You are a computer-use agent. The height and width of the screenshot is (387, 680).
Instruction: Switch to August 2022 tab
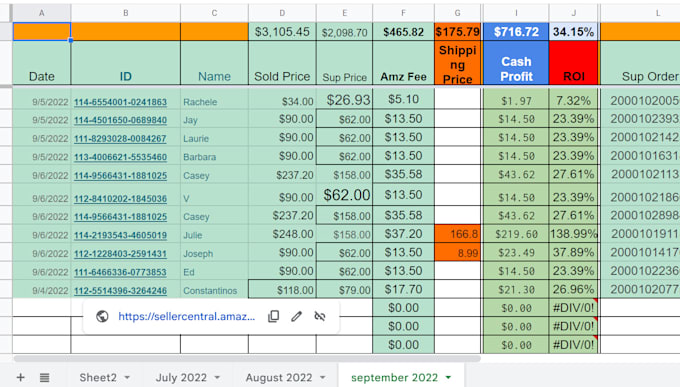click(x=279, y=377)
